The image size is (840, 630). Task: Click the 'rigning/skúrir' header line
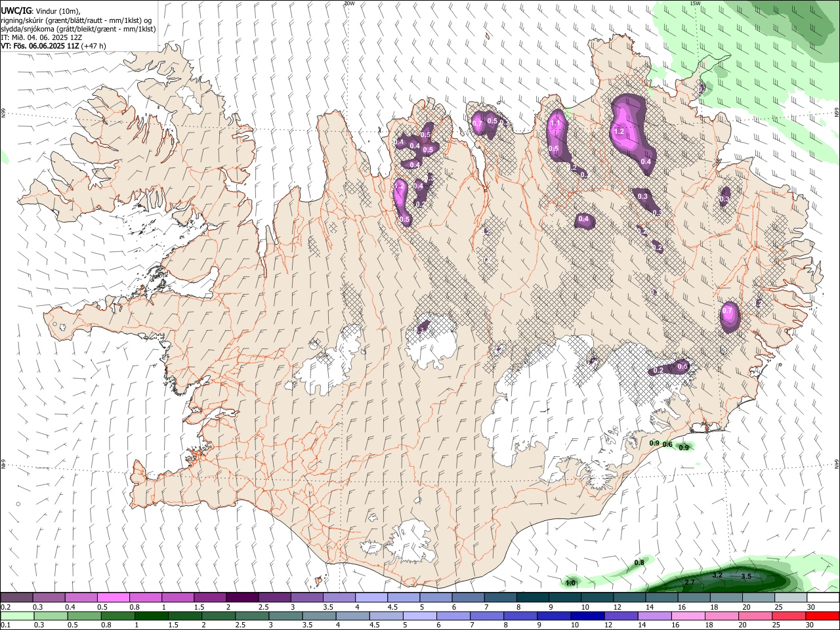[x=77, y=20]
